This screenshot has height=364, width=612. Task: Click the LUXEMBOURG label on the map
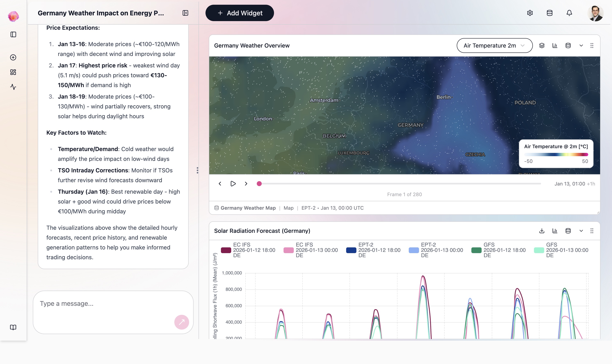[353, 153]
